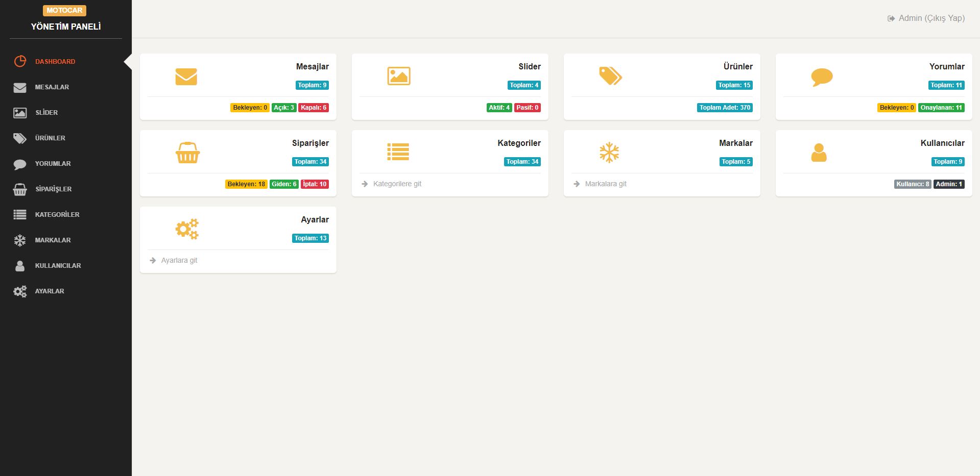980x476 pixels.
Task: Click the Giden: 6 green badge
Action: [x=284, y=184]
